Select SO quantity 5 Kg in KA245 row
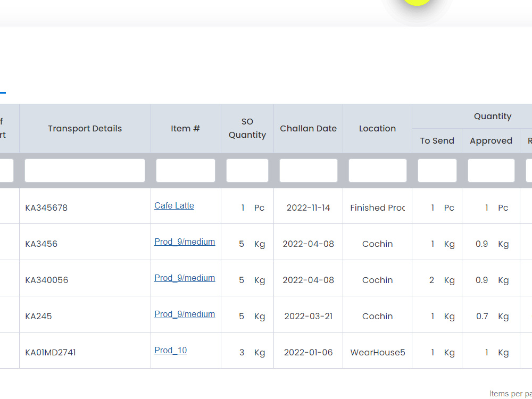Image resolution: width=532 pixels, height=399 pixels. click(x=252, y=316)
